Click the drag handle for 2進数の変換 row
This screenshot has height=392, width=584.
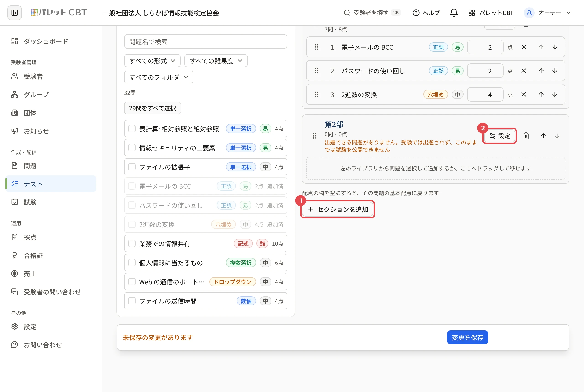316,95
